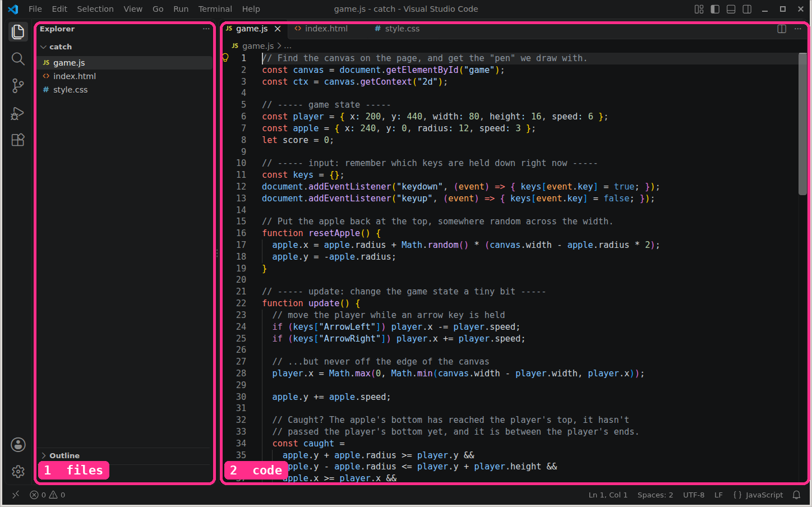The width and height of the screenshot is (812, 507).
Task: Open the Help menu
Action: point(251,9)
